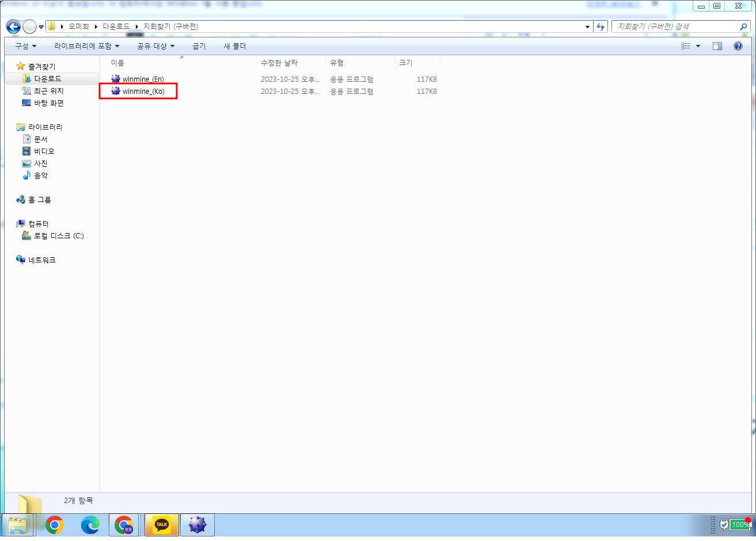This screenshot has width=756, height=541.
Task: Open KakaoTalk from the taskbar
Action: point(162,525)
